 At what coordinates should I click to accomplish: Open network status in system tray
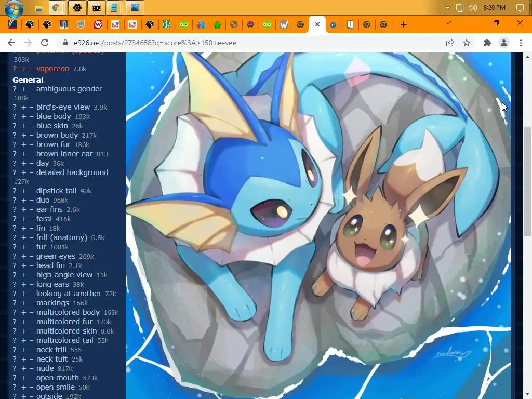click(x=460, y=8)
